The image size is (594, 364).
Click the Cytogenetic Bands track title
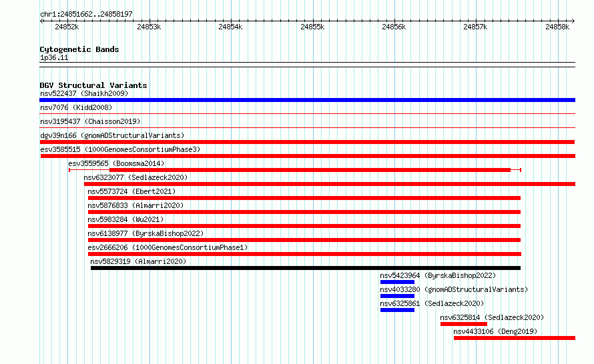pos(79,49)
